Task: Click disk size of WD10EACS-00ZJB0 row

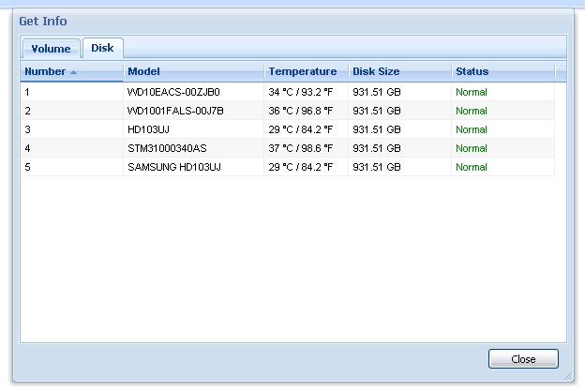Action: [377, 92]
